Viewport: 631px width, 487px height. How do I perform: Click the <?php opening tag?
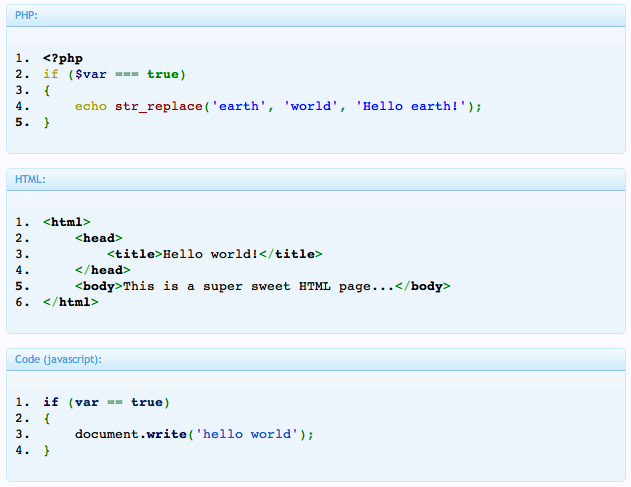63,58
